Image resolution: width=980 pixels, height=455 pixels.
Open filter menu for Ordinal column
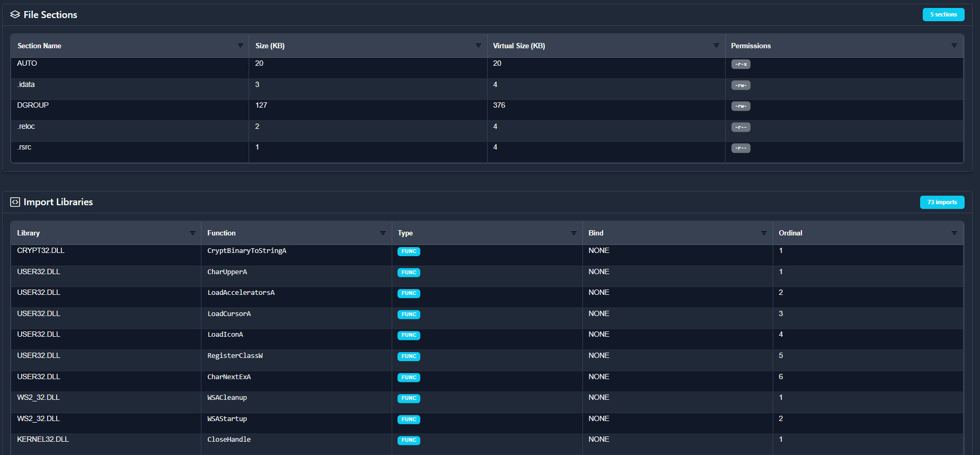click(954, 233)
